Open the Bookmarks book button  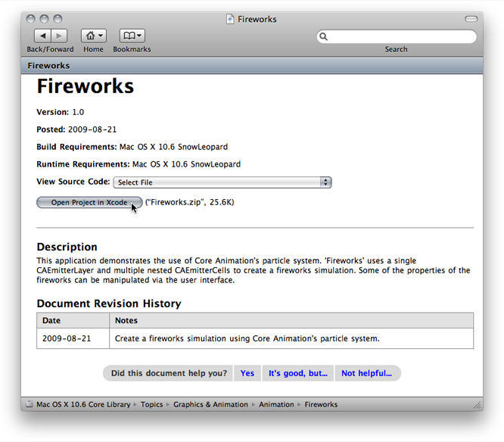tap(132, 36)
